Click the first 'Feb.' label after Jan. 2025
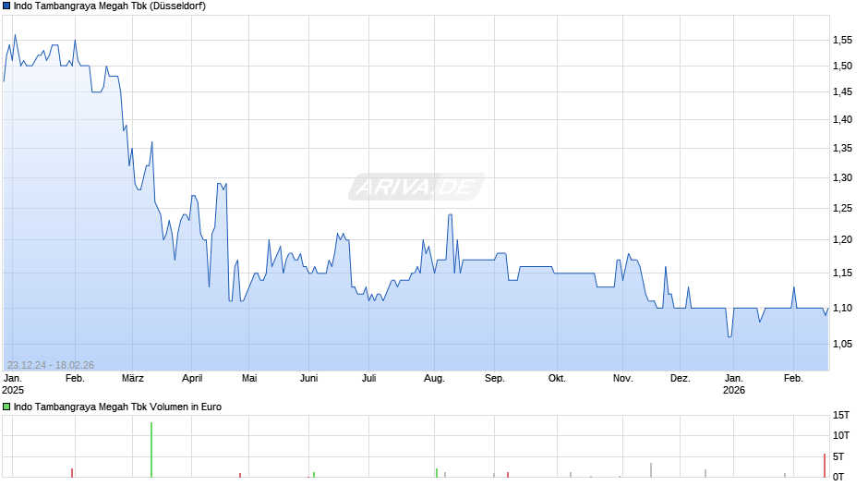Viewport: 868px width, 486px height. [76, 379]
